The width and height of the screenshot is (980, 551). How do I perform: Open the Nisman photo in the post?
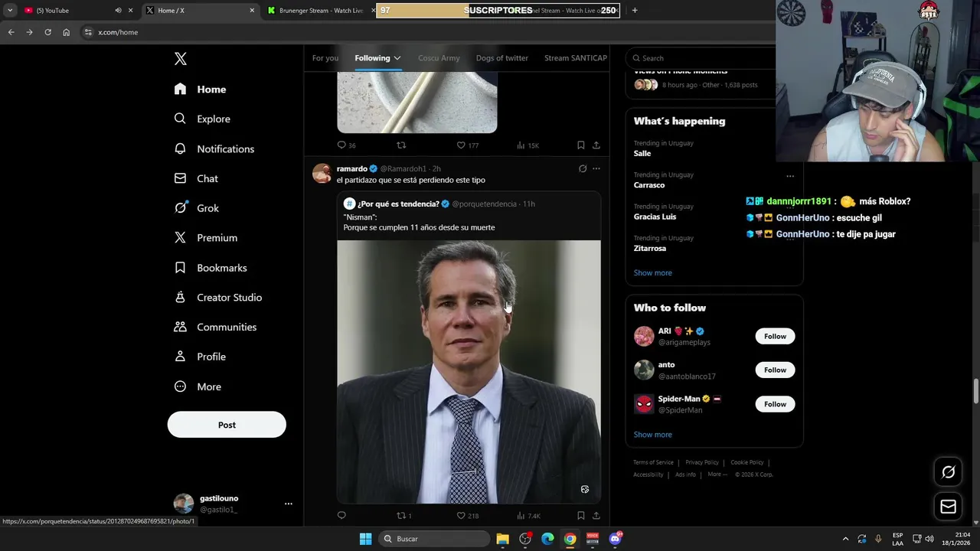tap(469, 372)
